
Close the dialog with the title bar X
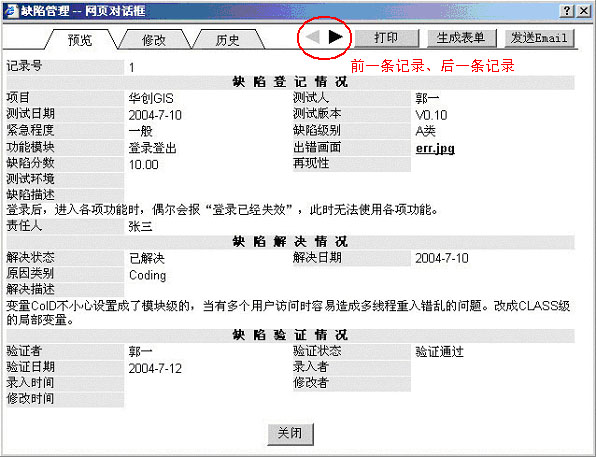(x=583, y=11)
